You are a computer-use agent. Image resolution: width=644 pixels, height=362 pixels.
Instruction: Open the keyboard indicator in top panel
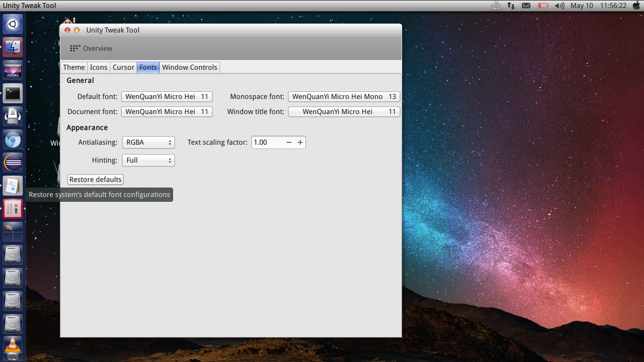tap(496, 6)
